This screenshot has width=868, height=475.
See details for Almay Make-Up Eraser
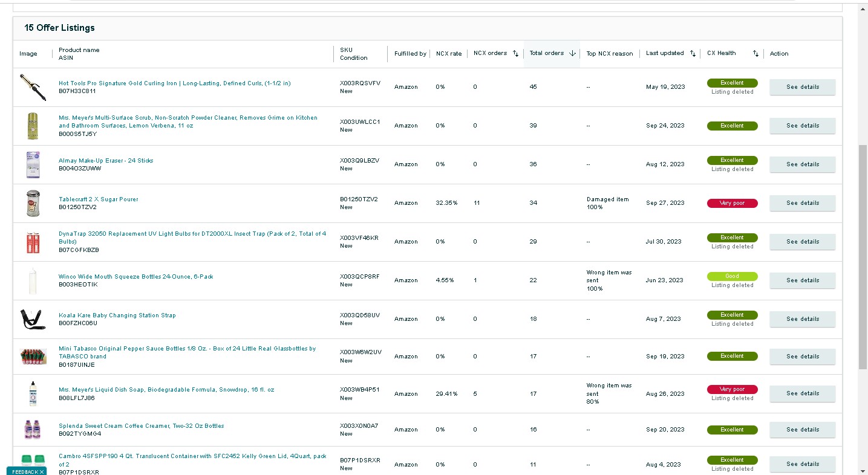(x=802, y=164)
